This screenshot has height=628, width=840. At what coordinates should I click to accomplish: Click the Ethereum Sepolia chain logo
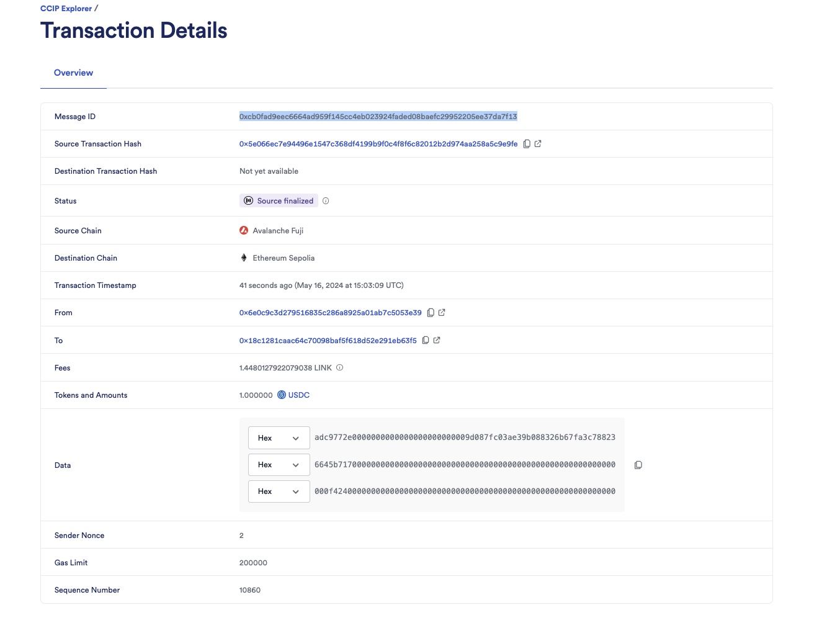pyautogui.click(x=243, y=258)
